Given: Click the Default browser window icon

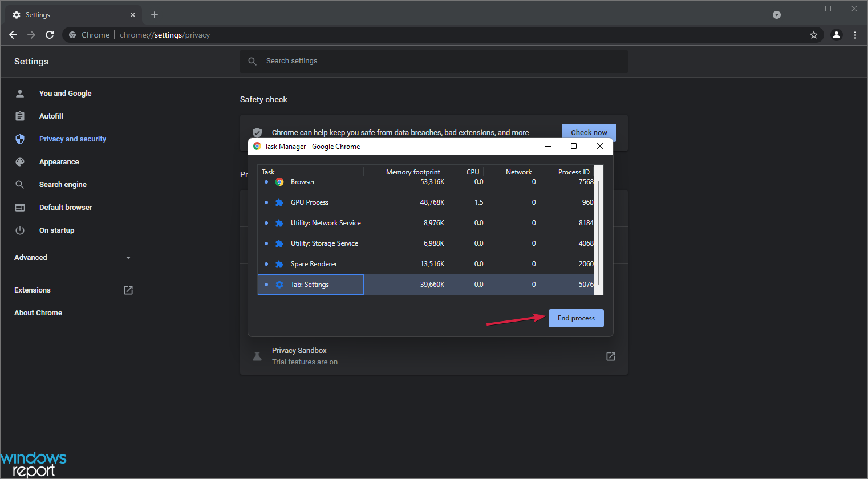Looking at the screenshot, I should [20, 207].
